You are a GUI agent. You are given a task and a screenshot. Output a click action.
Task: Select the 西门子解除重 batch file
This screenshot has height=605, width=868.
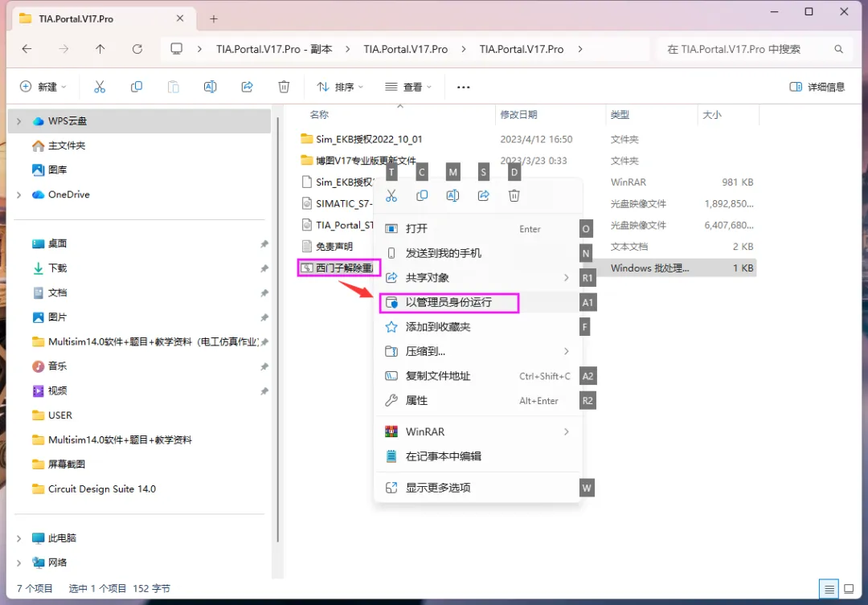coord(337,268)
